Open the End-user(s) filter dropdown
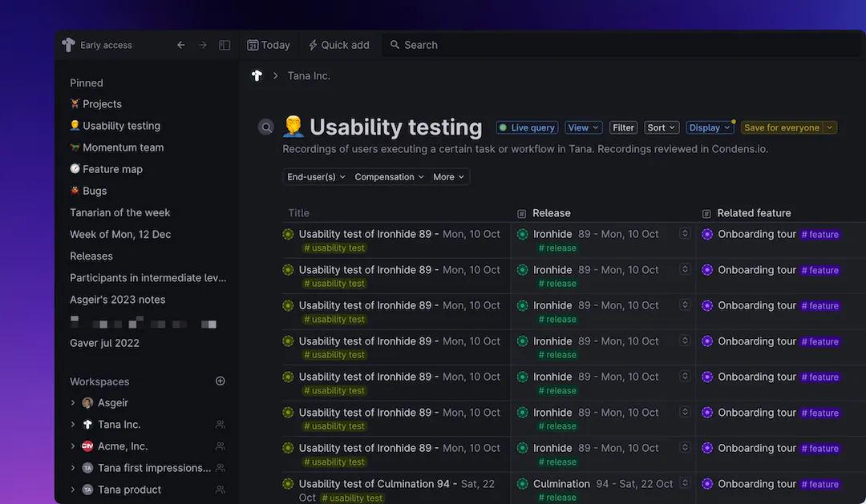Image resolution: width=866 pixels, height=504 pixels. (316, 176)
